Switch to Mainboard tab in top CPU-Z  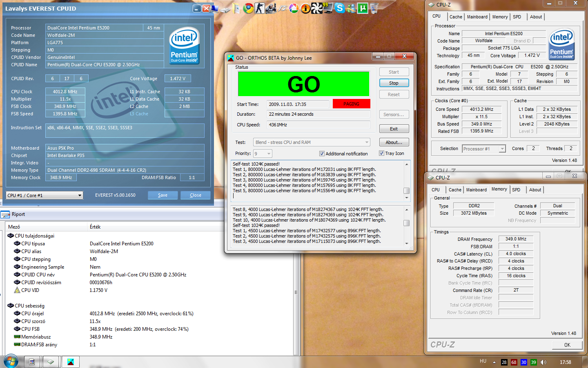click(x=477, y=17)
